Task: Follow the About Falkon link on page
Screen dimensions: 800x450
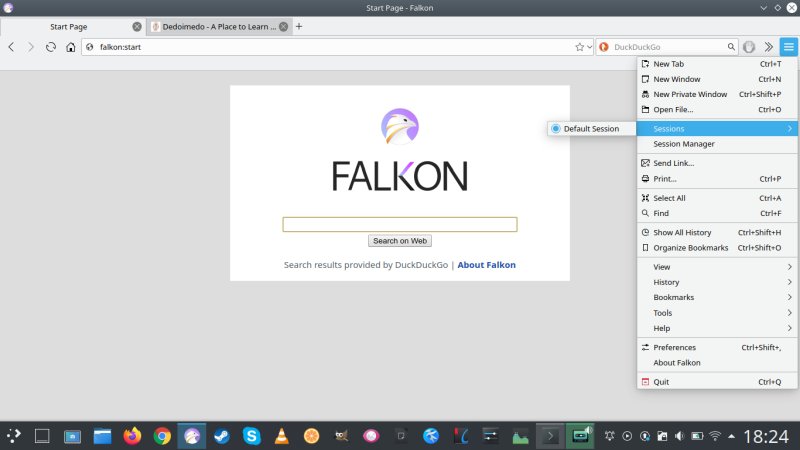Action: pyautogui.click(x=486, y=265)
